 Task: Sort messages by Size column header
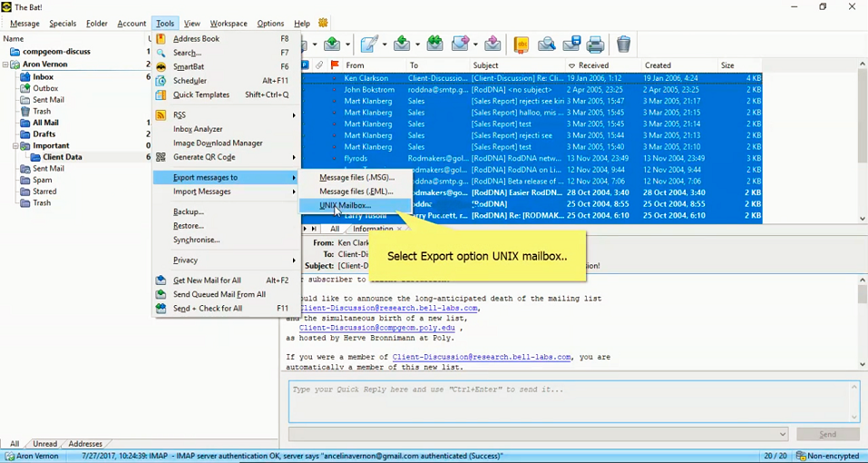click(x=739, y=65)
